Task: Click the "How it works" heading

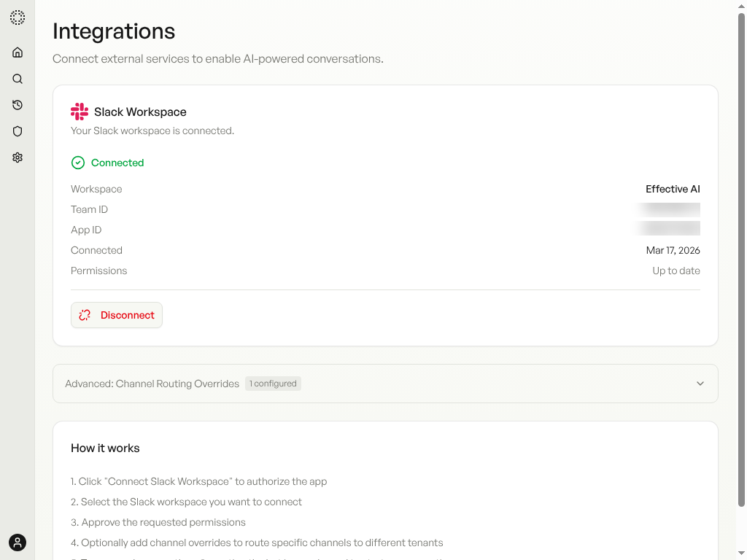Action: click(x=105, y=448)
